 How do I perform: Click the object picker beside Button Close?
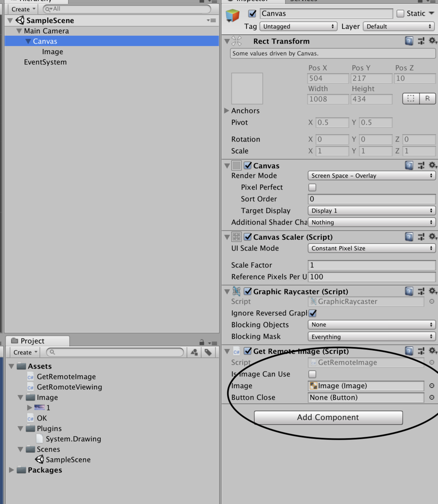pos(432,397)
